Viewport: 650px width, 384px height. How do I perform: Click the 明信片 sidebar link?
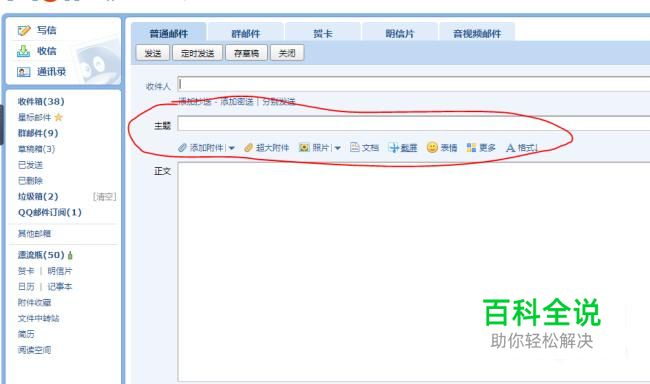tap(60, 271)
